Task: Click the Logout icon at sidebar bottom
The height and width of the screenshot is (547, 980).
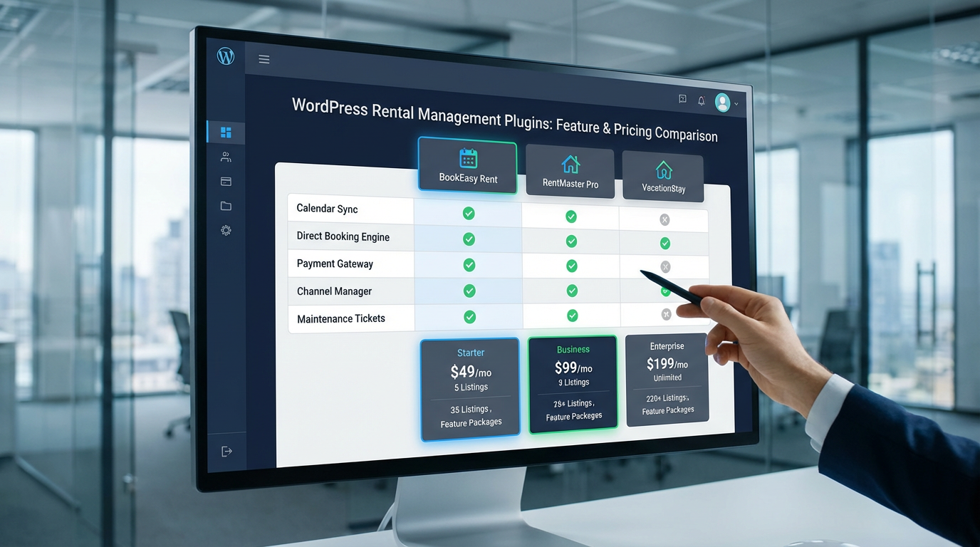Action: (x=226, y=450)
